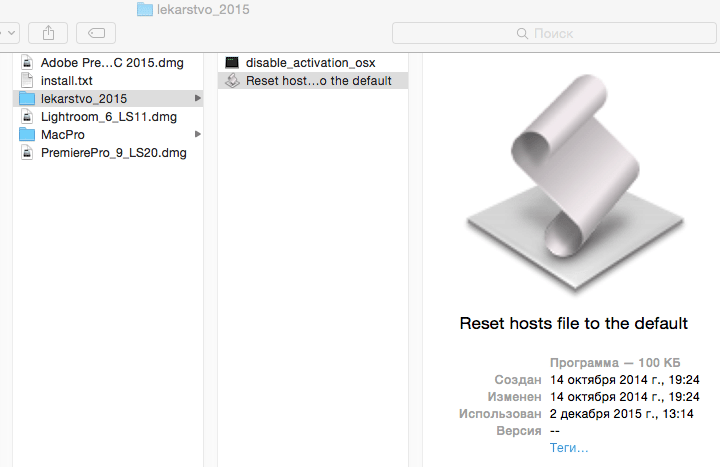
Task: Select the MacPro folder
Action: click(x=108, y=135)
